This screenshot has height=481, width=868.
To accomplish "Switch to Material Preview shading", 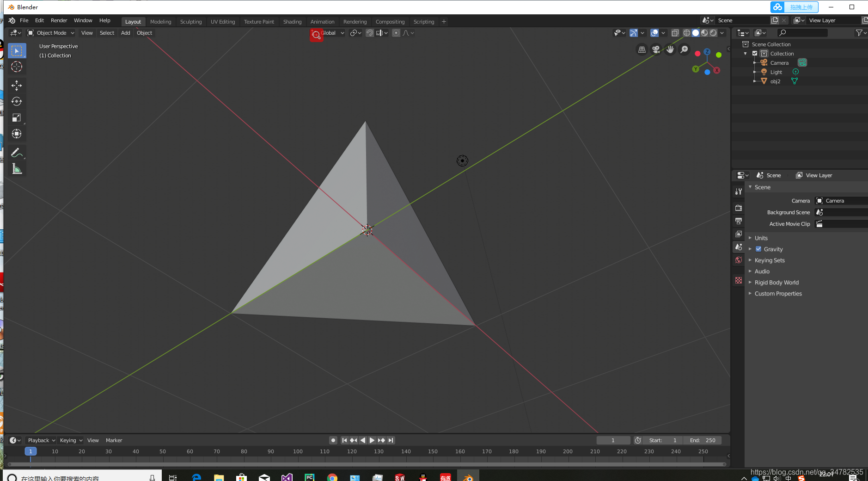I will 704,33.
